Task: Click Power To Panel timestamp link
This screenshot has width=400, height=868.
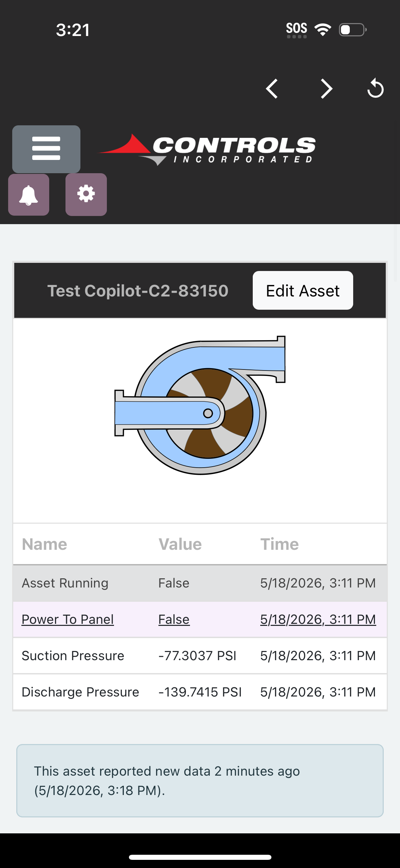Action: click(x=318, y=619)
